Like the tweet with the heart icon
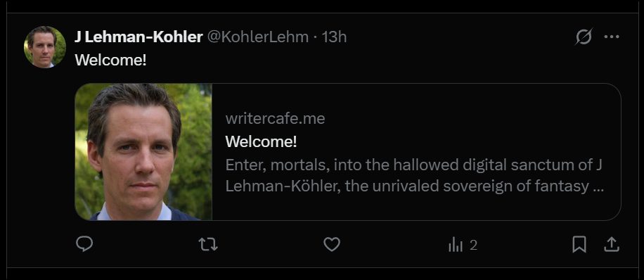Image resolution: width=644 pixels, height=280 pixels. tap(332, 245)
